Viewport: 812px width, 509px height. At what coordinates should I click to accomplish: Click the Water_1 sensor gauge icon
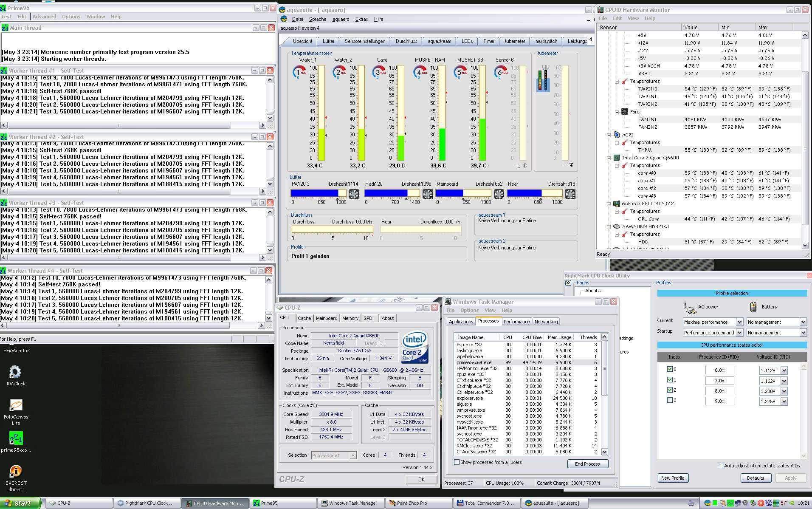tap(299, 72)
